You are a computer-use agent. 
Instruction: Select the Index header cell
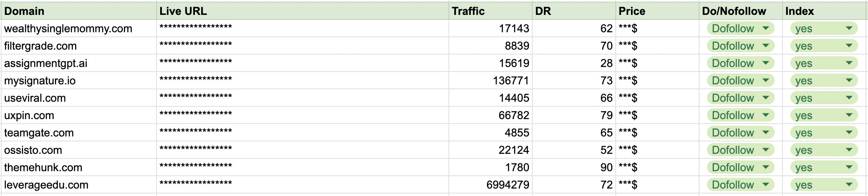(x=824, y=11)
